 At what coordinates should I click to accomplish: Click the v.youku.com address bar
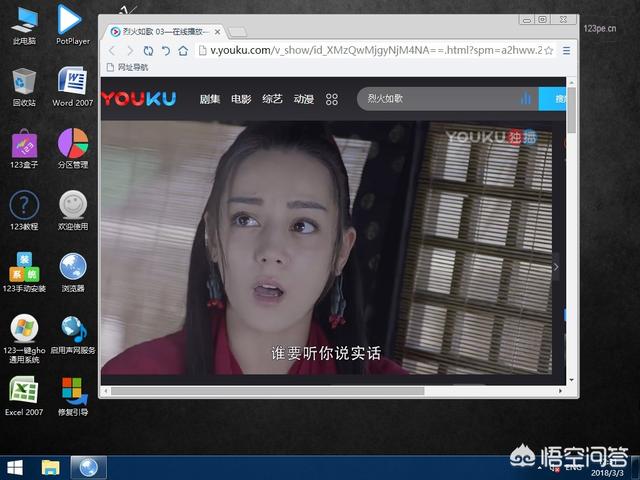point(376,51)
